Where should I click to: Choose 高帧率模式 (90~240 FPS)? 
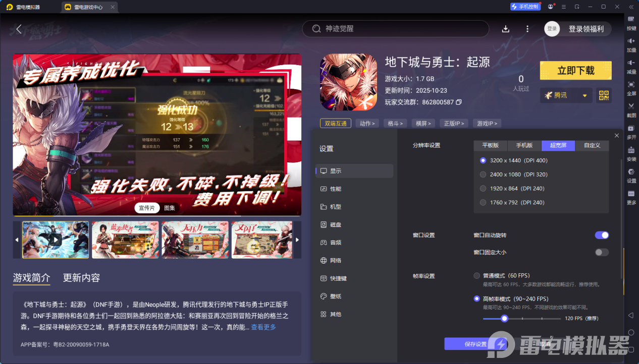476,298
